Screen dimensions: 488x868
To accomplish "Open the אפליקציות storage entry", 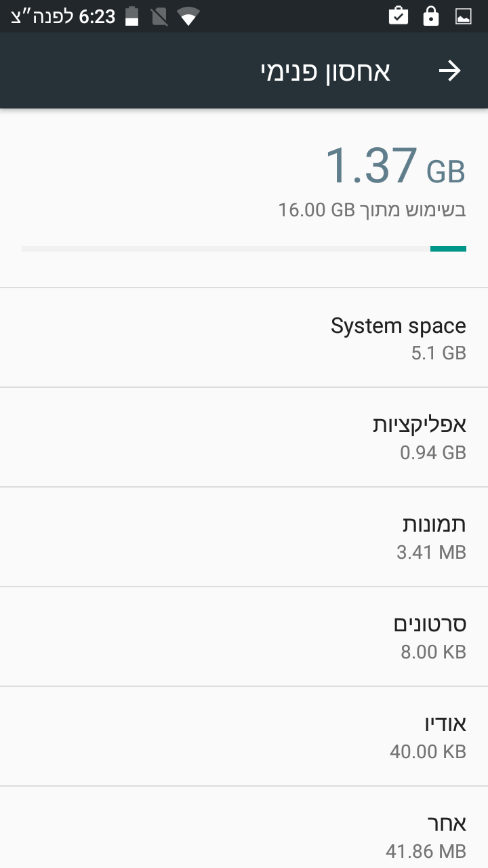I will 244,437.
